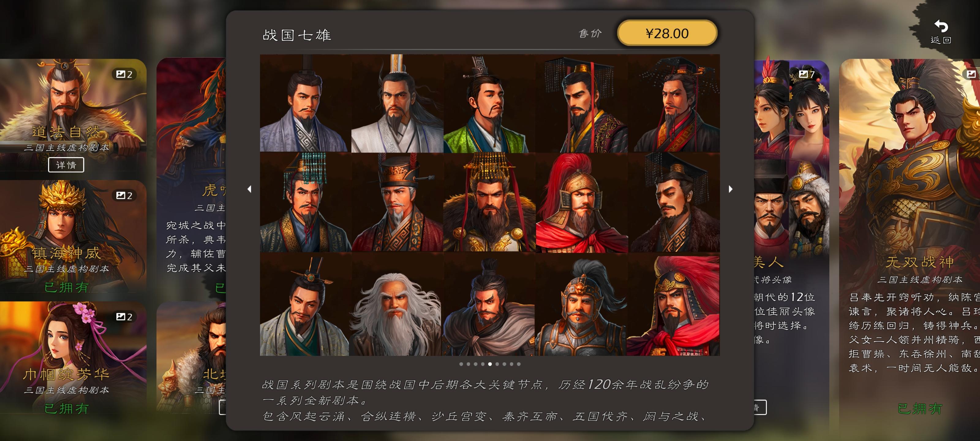Show previous portrait page with left arrow
This screenshot has width=980, height=441.
pos(249,189)
